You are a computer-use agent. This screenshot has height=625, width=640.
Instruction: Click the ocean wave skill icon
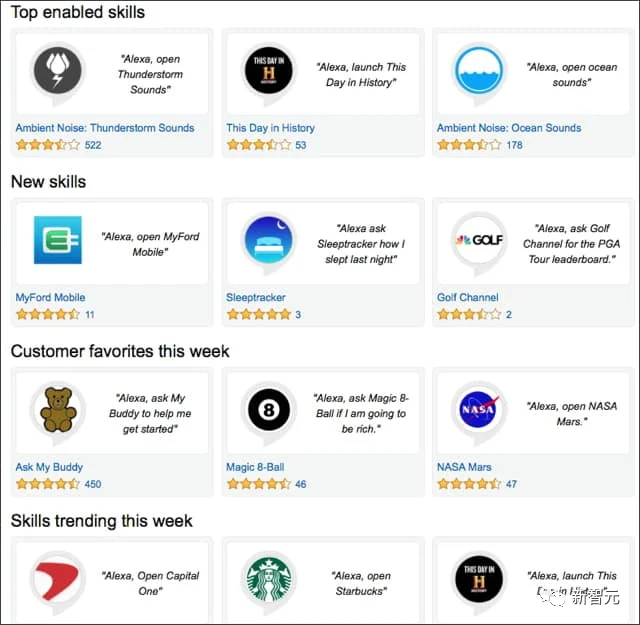479,69
